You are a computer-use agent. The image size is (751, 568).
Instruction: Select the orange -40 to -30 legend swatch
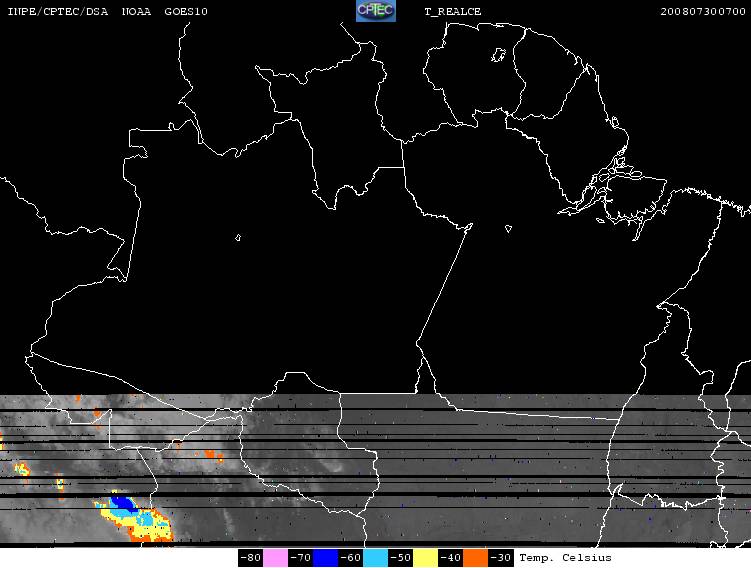[475, 558]
